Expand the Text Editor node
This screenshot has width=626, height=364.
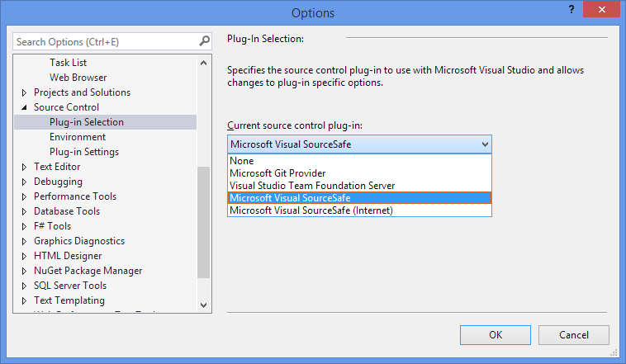click(24, 167)
